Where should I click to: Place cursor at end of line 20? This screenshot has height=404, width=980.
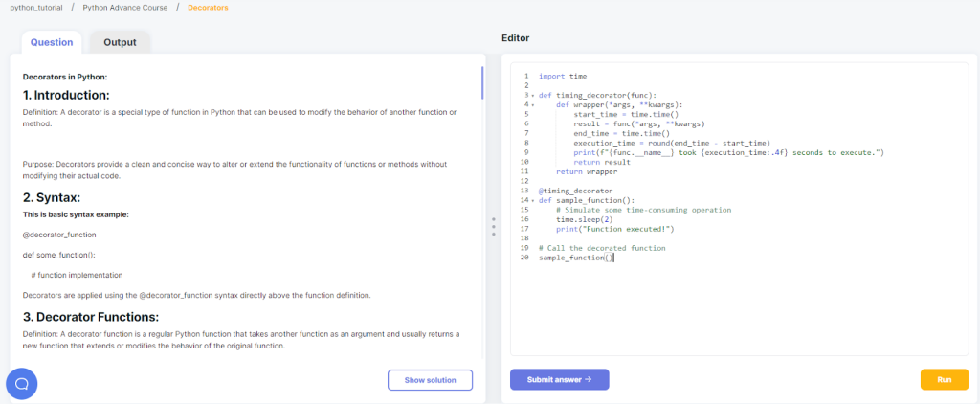[x=613, y=258]
